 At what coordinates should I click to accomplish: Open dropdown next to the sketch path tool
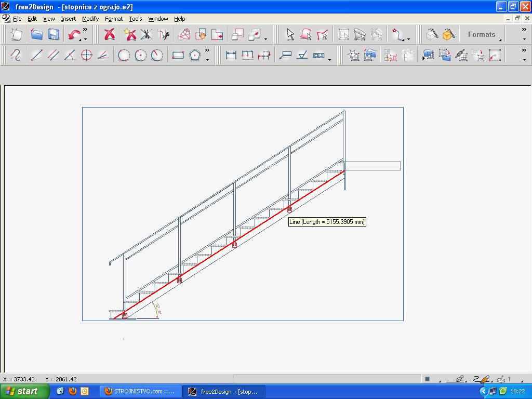point(408,39)
